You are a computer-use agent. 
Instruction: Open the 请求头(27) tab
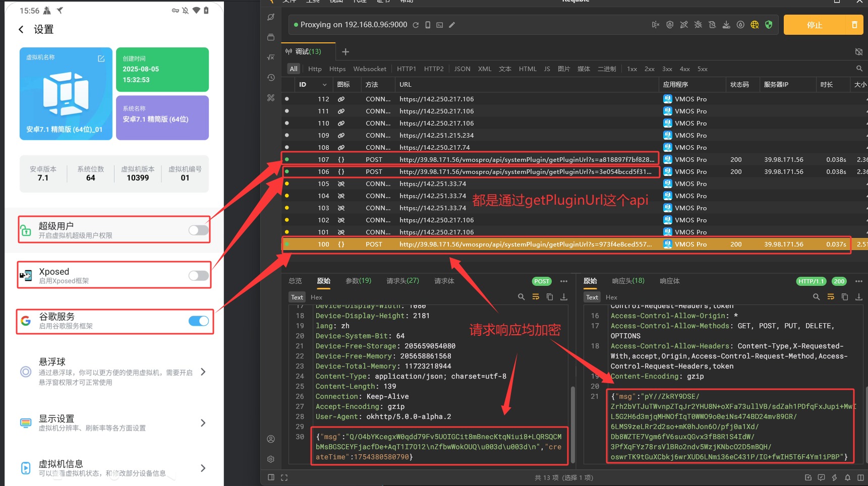[402, 281]
